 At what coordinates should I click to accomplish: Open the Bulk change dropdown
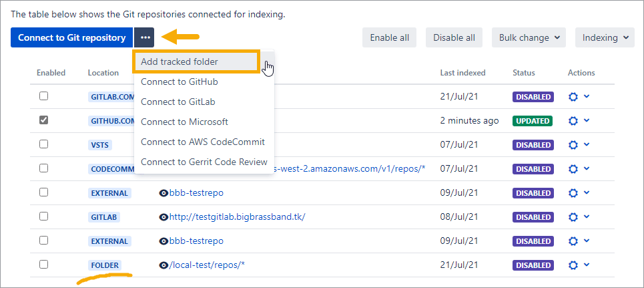[529, 37]
